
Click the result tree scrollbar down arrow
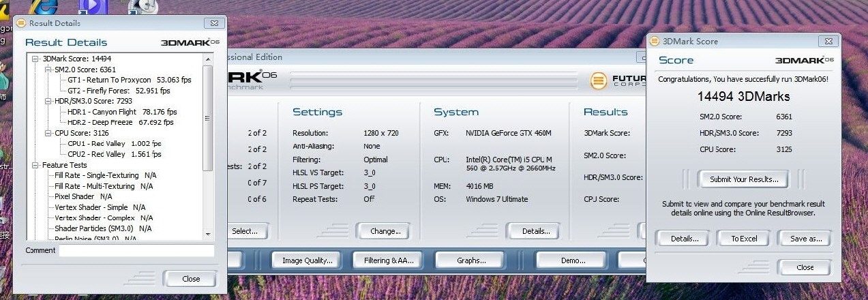(209, 234)
